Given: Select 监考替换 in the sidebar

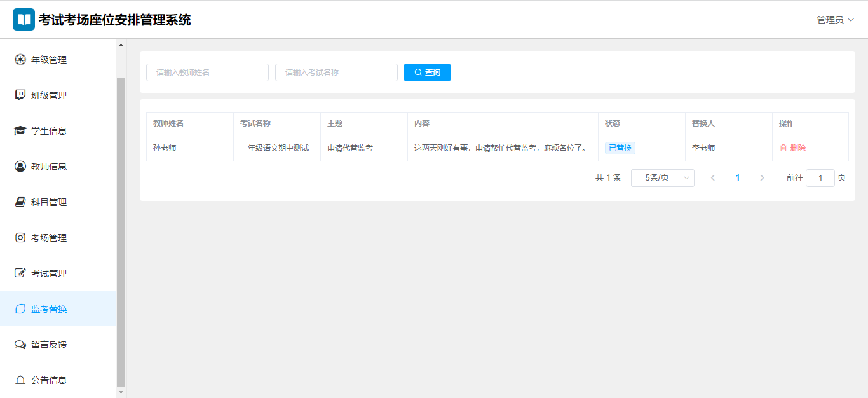Looking at the screenshot, I should [x=49, y=309].
